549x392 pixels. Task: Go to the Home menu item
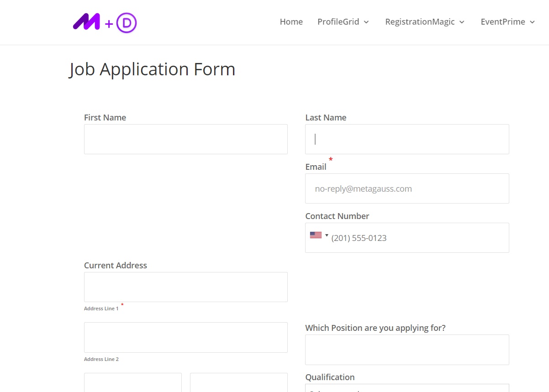(x=291, y=22)
